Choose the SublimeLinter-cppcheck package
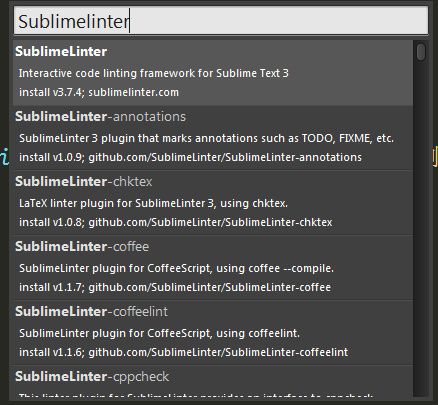Image resolution: width=438 pixels, height=405 pixels. (213, 381)
